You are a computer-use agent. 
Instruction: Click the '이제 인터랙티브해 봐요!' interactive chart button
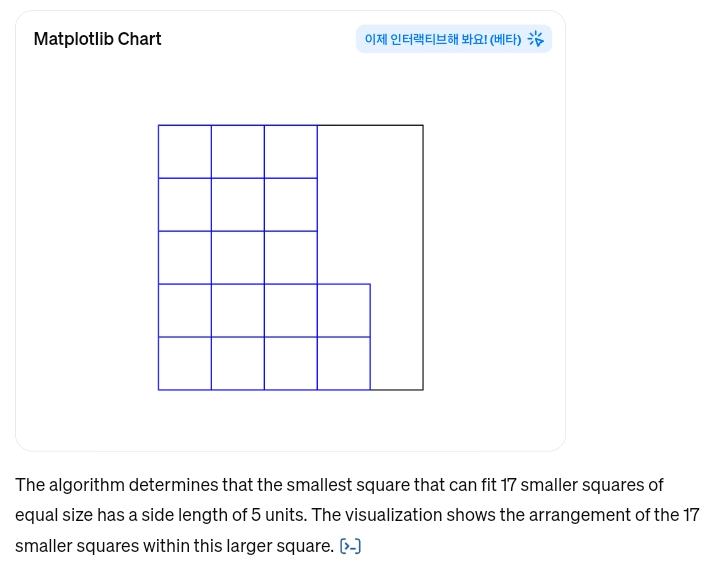tap(454, 39)
